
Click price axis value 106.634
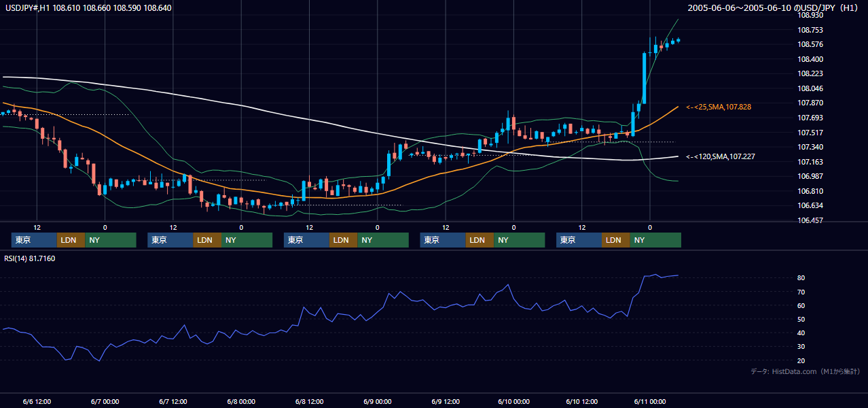[811, 205]
